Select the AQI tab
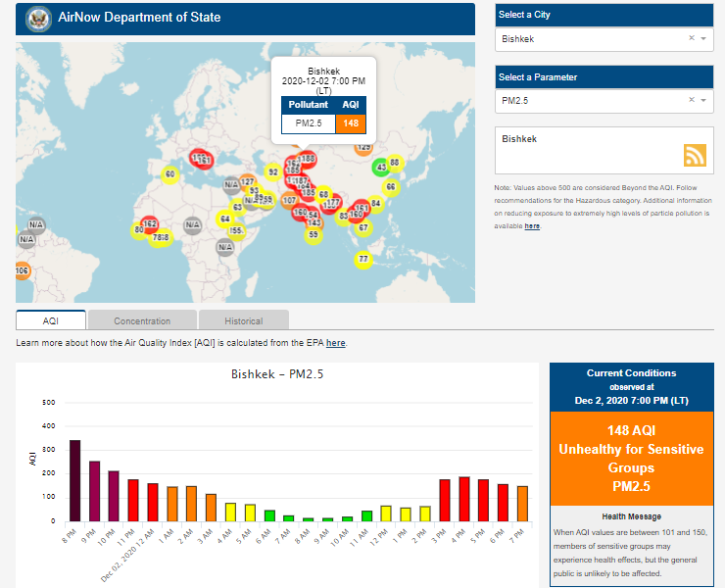The width and height of the screenshot is (725, 588). pos(51,320)
